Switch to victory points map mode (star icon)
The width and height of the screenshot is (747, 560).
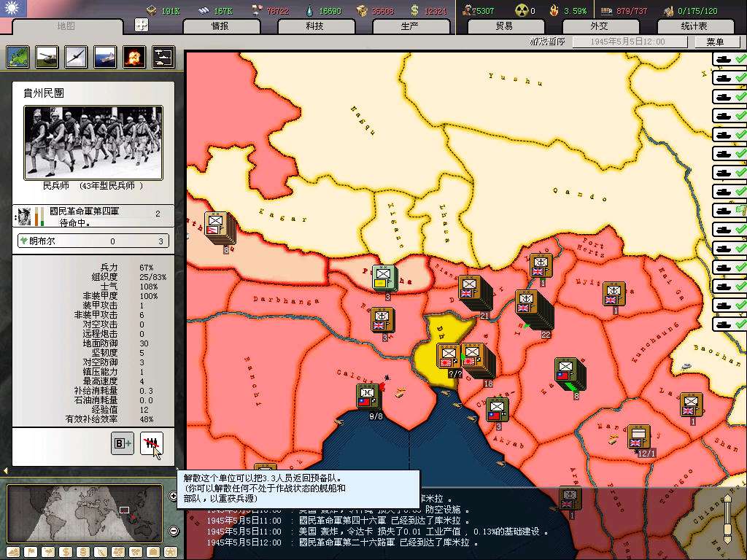(171, 553)
